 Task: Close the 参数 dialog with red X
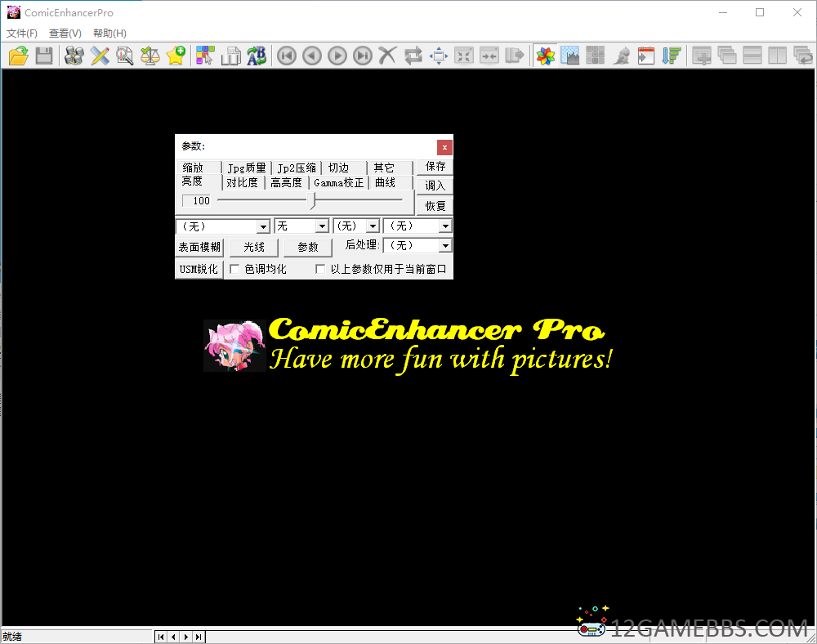click(x=444, y=147)
